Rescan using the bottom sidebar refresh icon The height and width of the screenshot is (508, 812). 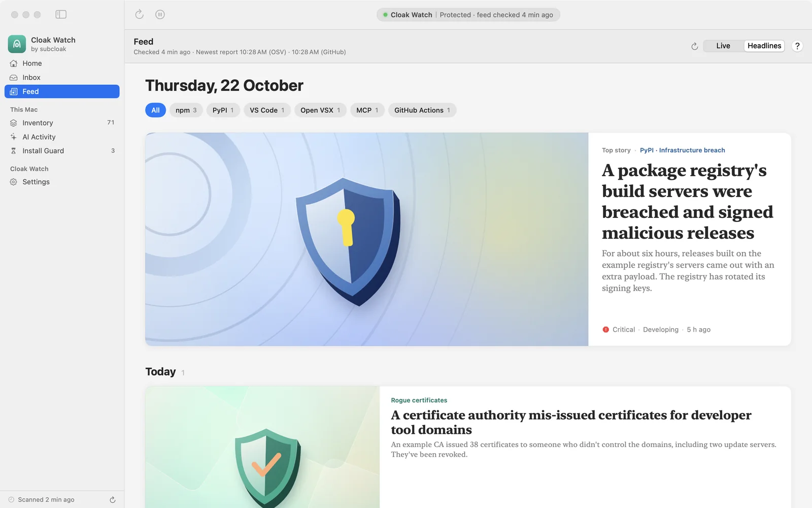click(x=113, y=500)
